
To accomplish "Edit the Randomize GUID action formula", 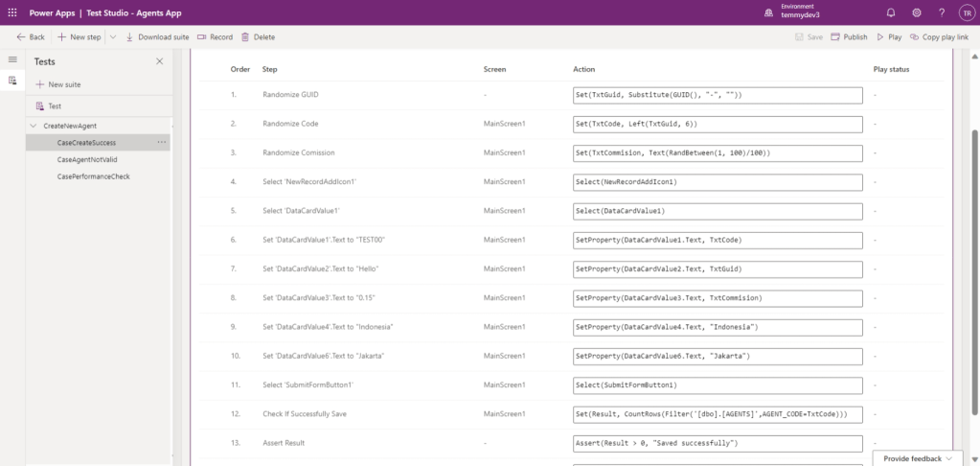I will [x=718, y=95].
